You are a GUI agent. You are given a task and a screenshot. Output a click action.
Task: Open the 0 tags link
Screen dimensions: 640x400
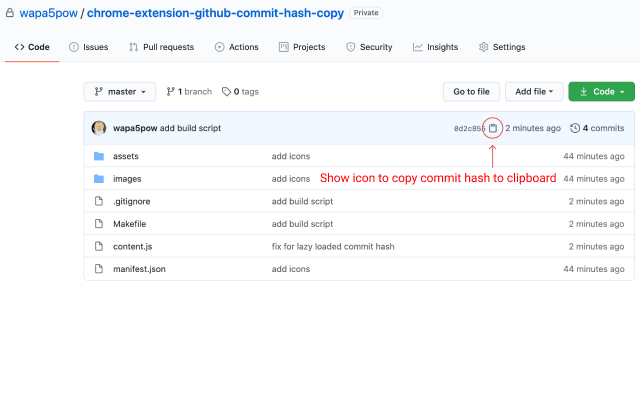(240, 91)
